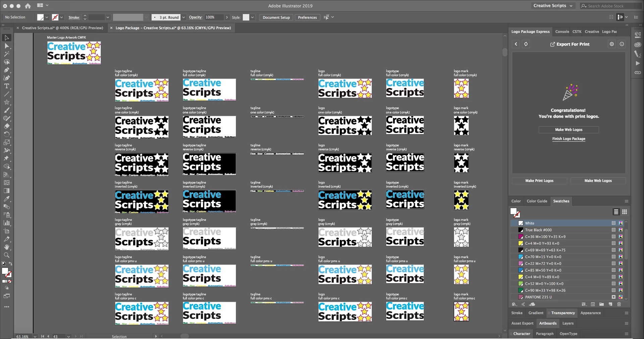Expand the opacity slider arrow
This screenshot has height=339, width=644.
pyautogui.click(x=227, y=17)
